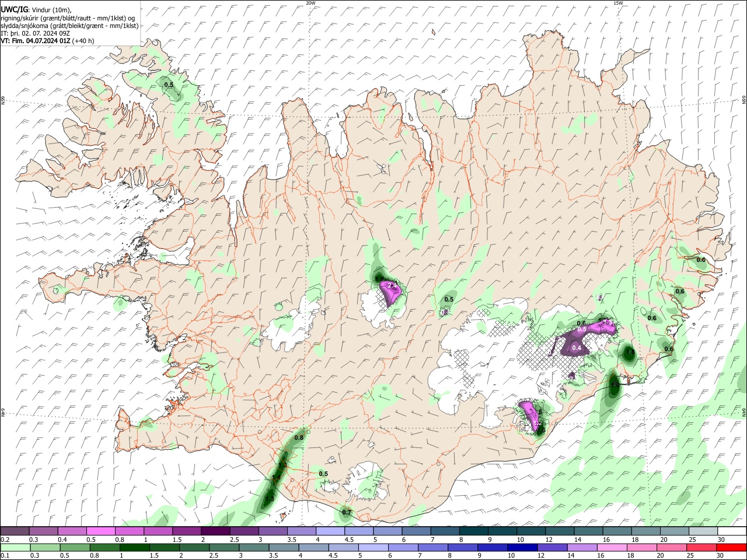This screenshot has height=560, width=747.
Task: Click the white snow swatch above label 30
Action: coord(732,531)
